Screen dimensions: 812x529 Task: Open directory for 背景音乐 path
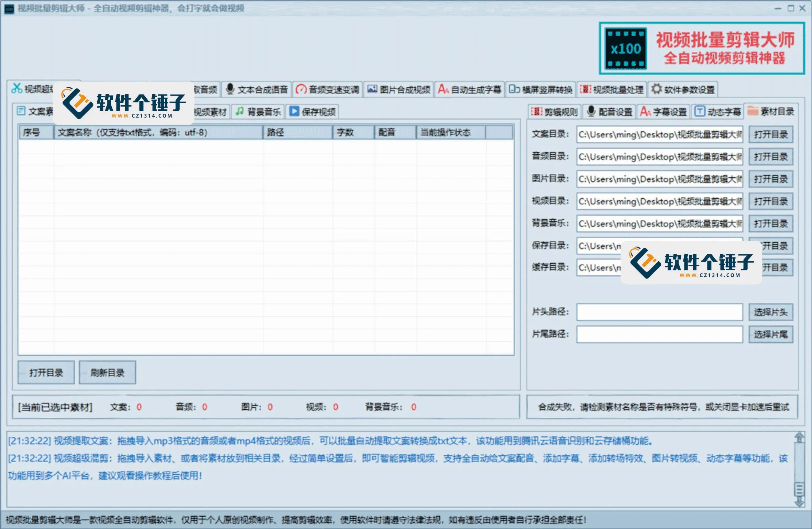pyautogui.click(x=771, y=224)
